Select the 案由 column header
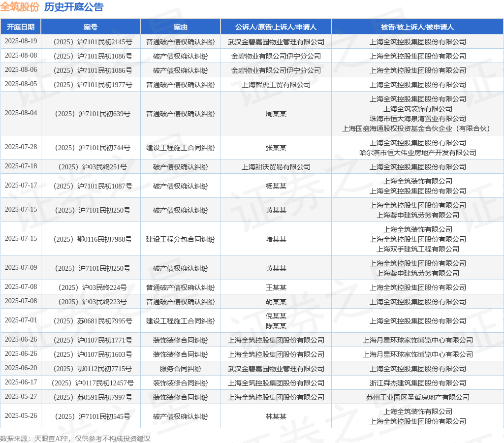 [180, 27]
